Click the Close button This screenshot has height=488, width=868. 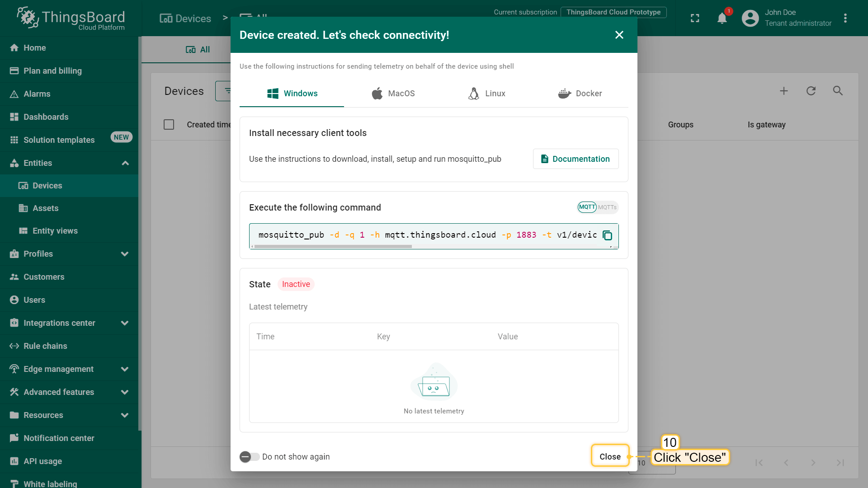(610, 456)
